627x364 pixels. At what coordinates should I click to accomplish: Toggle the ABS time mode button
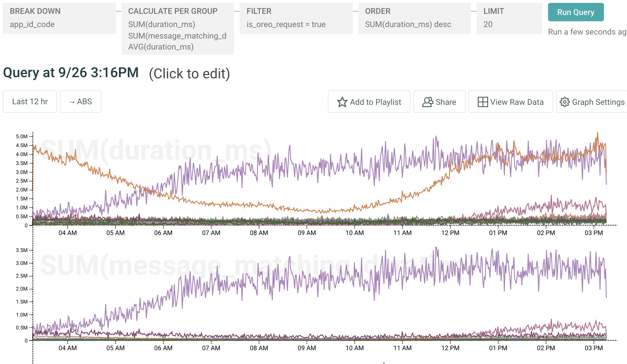coord(81,102)
